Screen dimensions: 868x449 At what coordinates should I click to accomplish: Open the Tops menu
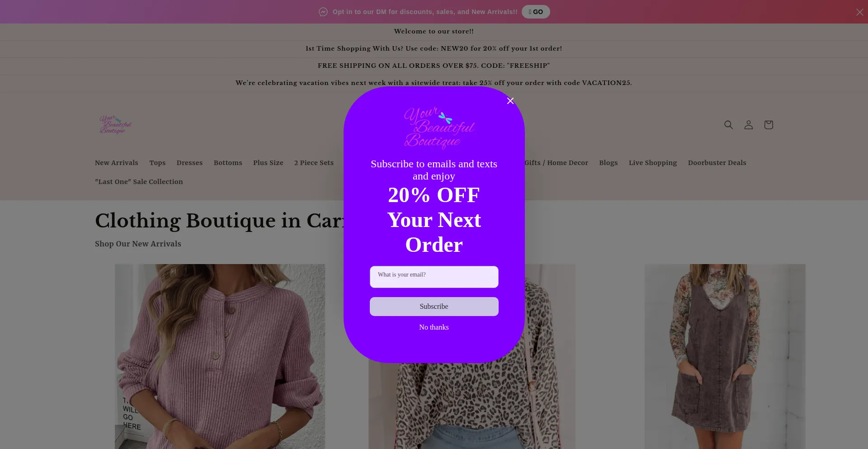(x=157, y=163)
